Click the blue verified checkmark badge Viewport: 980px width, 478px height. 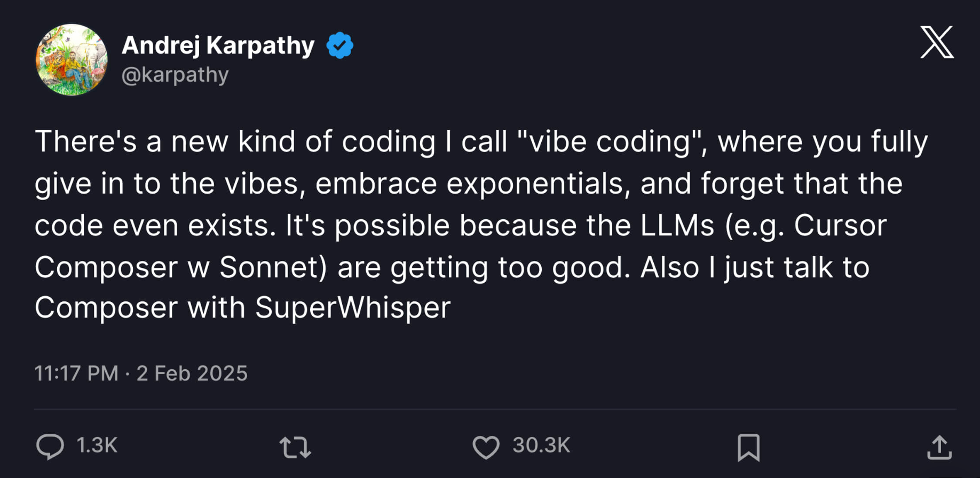340,45
